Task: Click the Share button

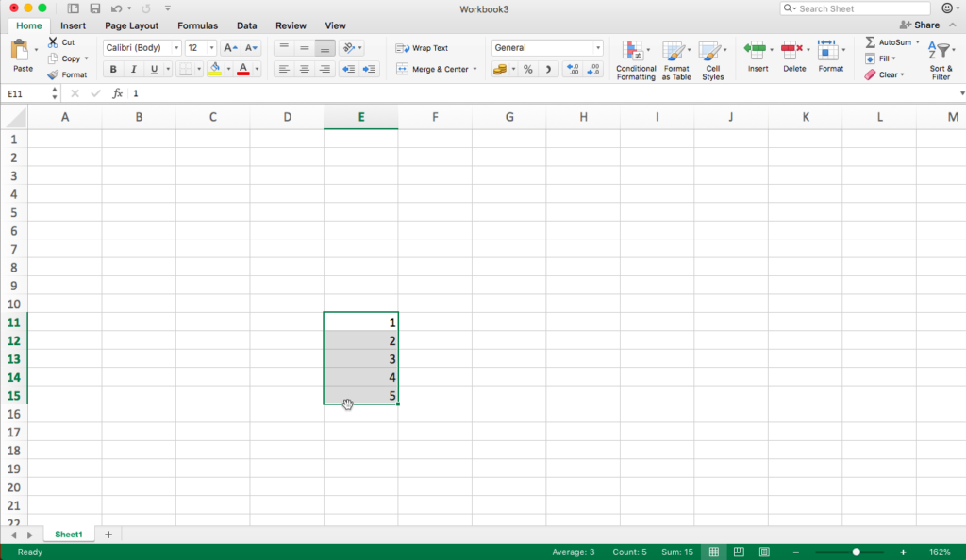Action: (x=919, y=25)
